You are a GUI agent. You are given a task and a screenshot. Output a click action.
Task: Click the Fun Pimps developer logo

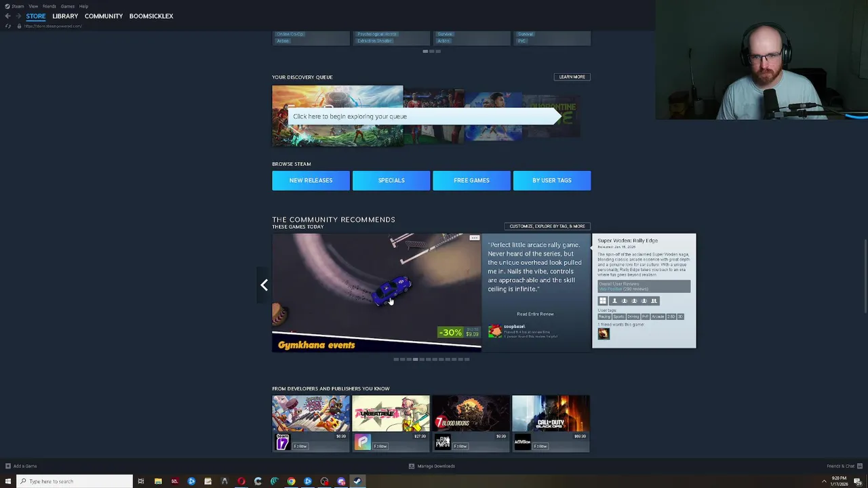pos(443,443)
